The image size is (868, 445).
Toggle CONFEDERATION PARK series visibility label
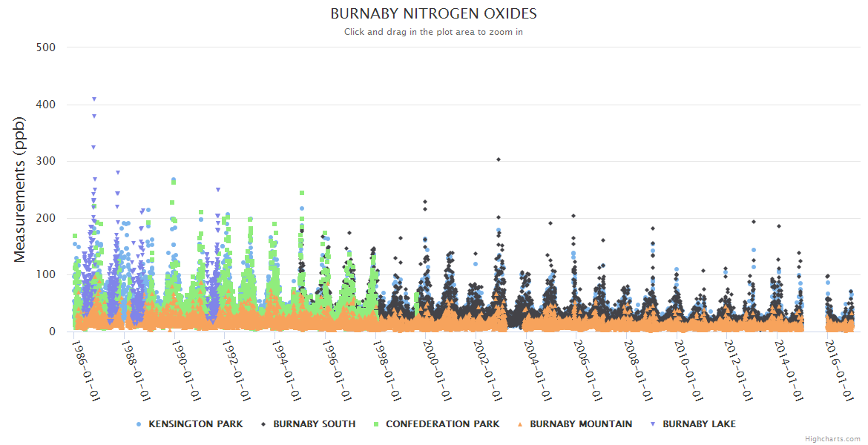(x=442, y=424)
